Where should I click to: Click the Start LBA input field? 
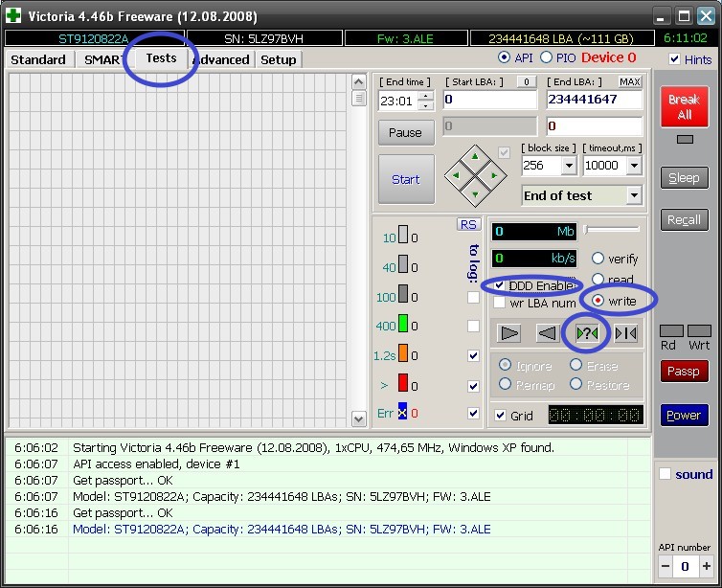tap(488, 100)
